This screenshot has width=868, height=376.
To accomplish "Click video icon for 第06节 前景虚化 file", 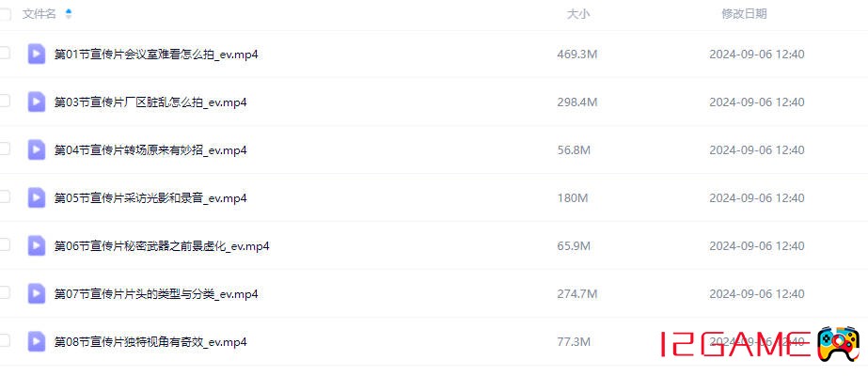I will click(37, 245).
